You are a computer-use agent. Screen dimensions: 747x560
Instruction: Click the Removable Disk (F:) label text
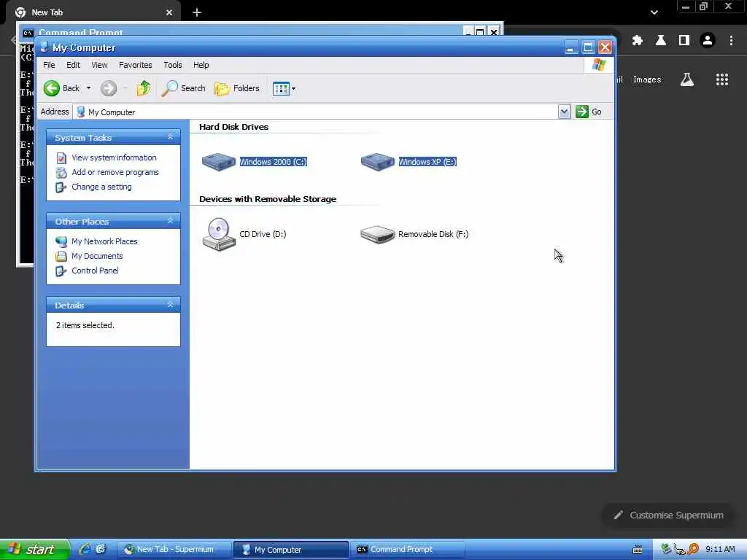(x=433, y=234)
